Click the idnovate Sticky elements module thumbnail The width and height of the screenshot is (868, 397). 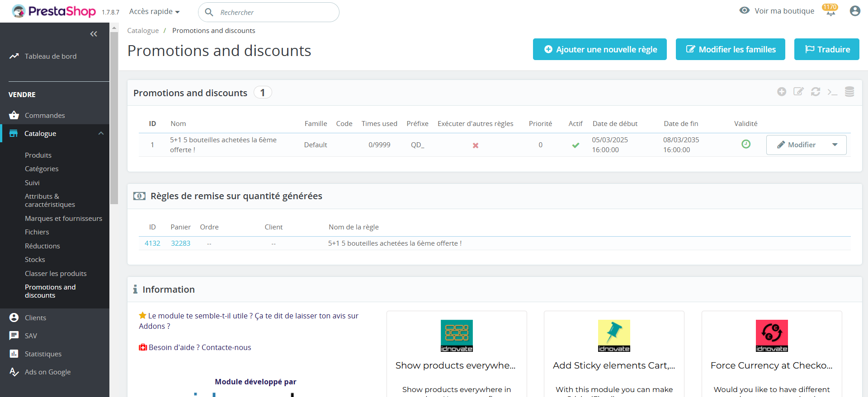(x=614, y=336)
